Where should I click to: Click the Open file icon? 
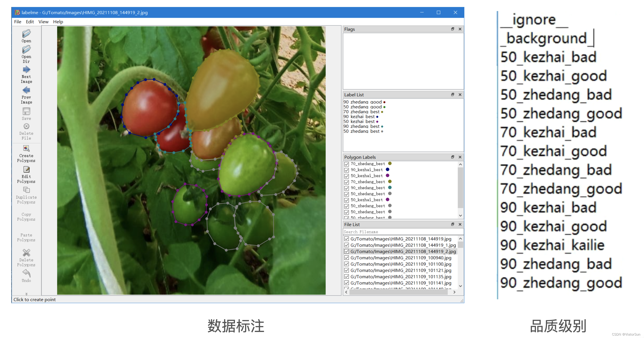pyautogui.click(x=26, y=34)
